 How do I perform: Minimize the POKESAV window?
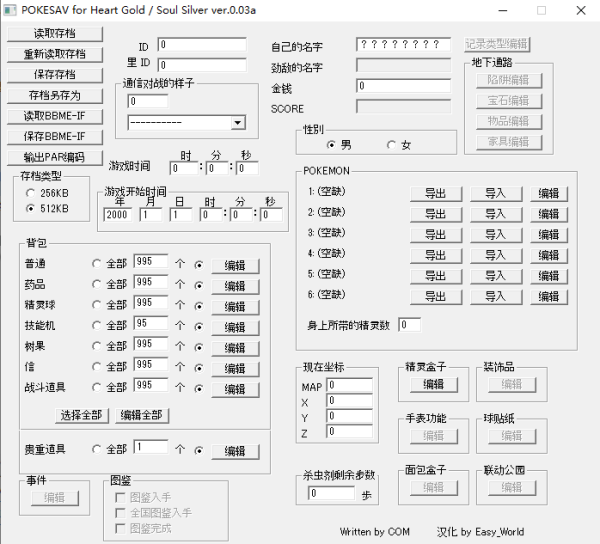pyautogui.click(x=503, y=10)
